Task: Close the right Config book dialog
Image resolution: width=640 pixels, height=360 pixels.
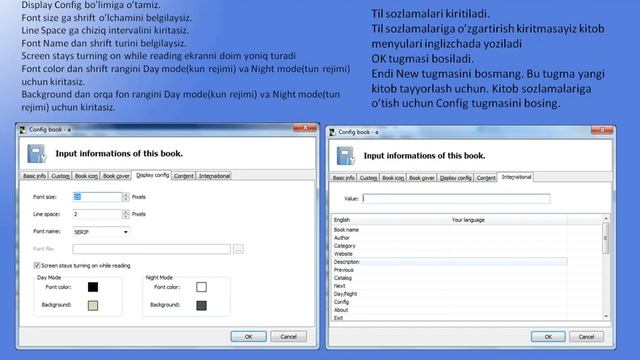Action: 602,130
